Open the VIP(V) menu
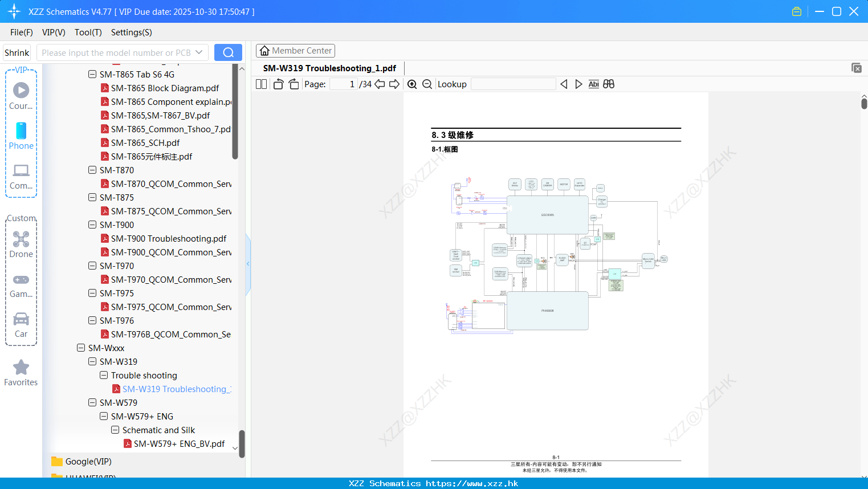Viewport: 868px width, 489px height. (x=54, y=32)
